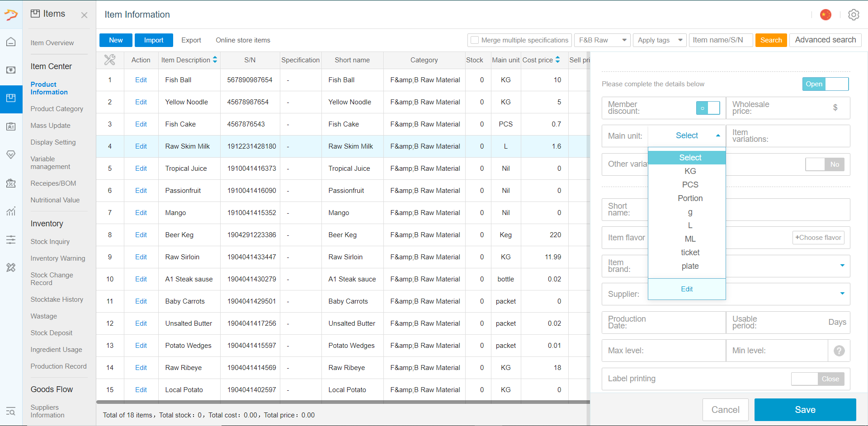Open the F&B Raw category dropdown
The image size is (868, 426).
click(x=603, y=40)
